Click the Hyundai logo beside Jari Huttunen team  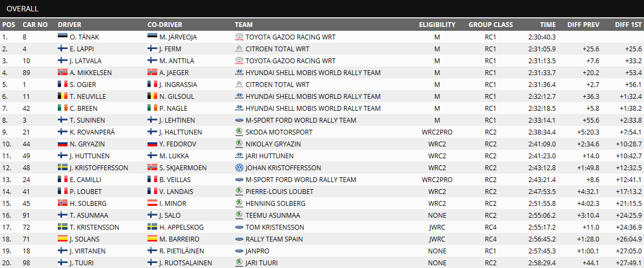[x=239, y=156]
